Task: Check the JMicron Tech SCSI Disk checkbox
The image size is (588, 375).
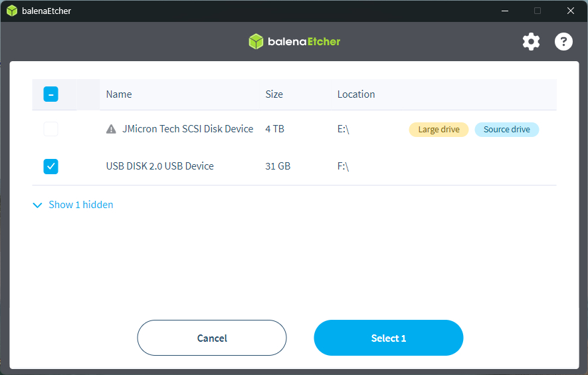Action: point(51,130)
